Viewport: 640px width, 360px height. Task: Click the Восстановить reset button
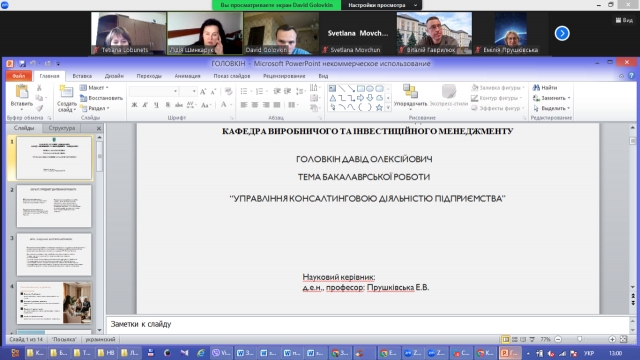point(101,98)
